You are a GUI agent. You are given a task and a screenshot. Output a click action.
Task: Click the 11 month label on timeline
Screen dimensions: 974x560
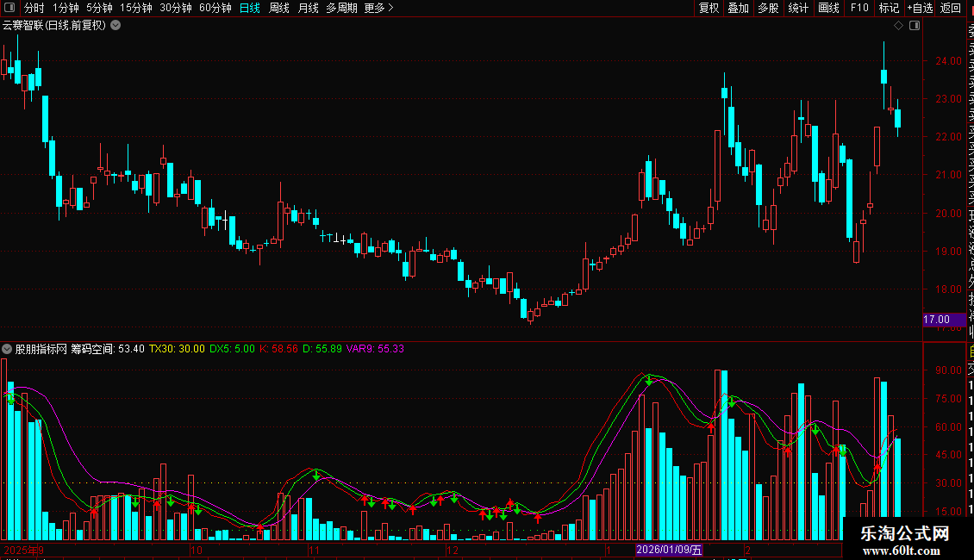click(315, 550)
